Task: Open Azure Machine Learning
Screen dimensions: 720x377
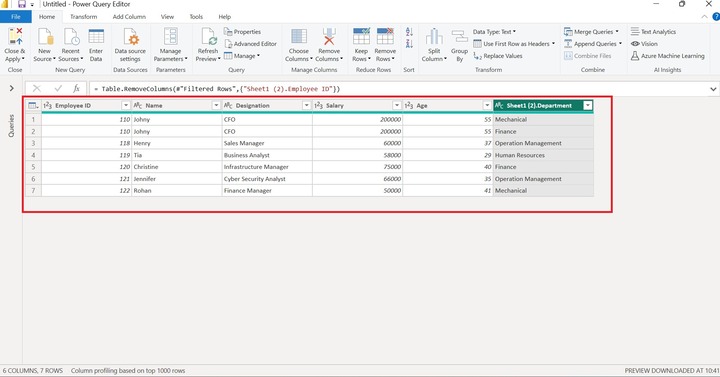Action: (x=667, y=56)
